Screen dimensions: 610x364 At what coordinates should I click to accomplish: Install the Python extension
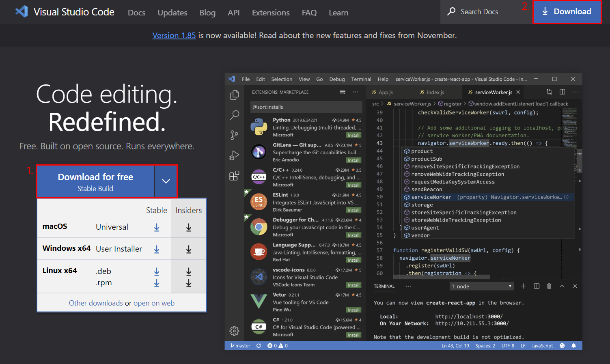(353, 136)
